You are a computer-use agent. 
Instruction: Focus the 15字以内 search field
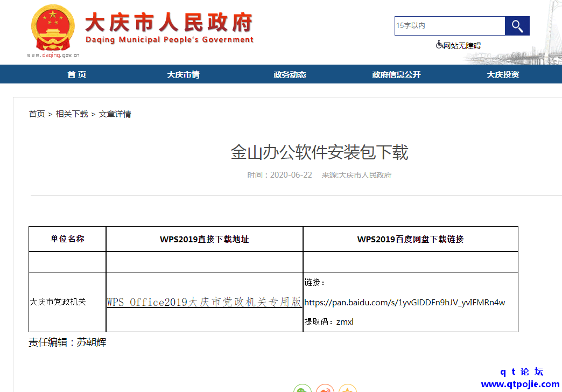(x=450, y=26)
